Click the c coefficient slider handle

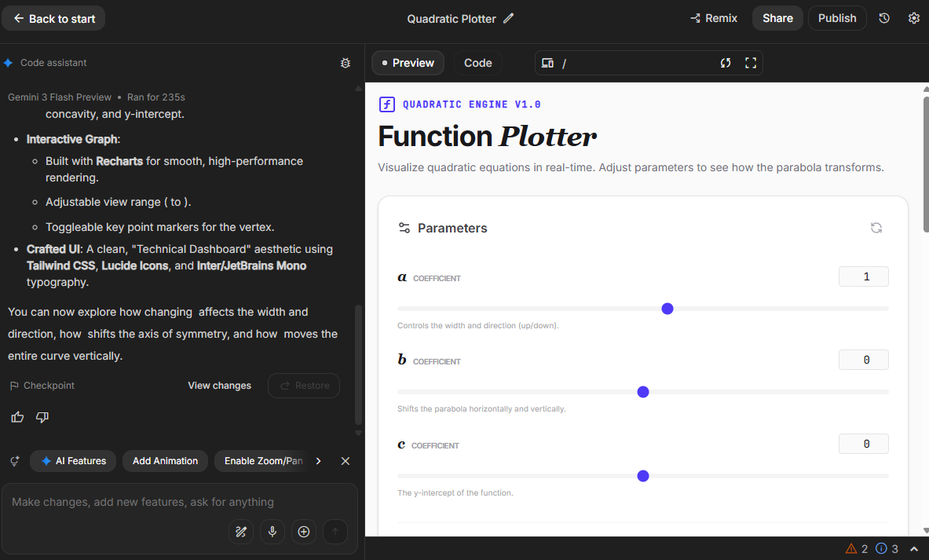click(x=643, y=476)
